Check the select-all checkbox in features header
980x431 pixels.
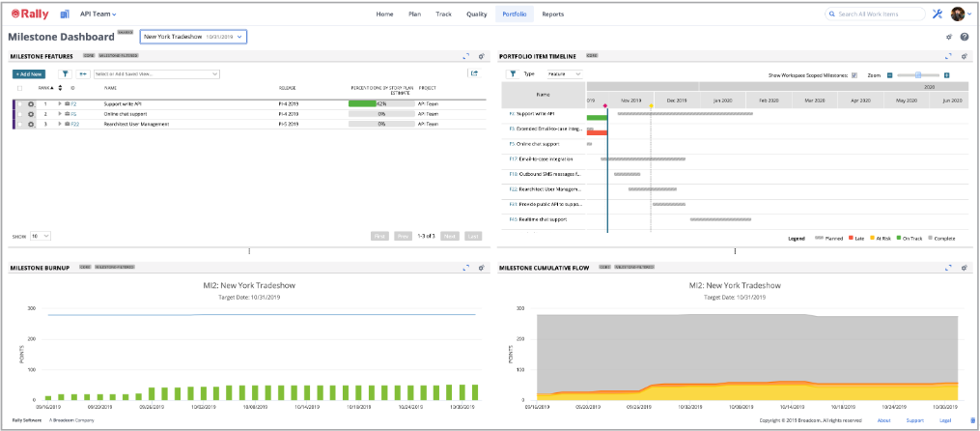coord(19,87)
